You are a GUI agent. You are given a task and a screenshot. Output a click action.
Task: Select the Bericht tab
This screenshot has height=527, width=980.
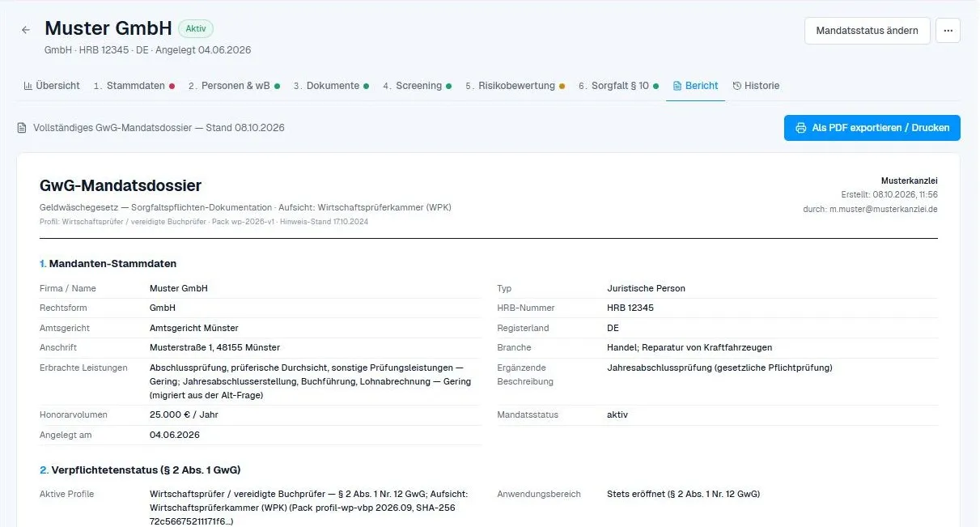tap(695, 86)
